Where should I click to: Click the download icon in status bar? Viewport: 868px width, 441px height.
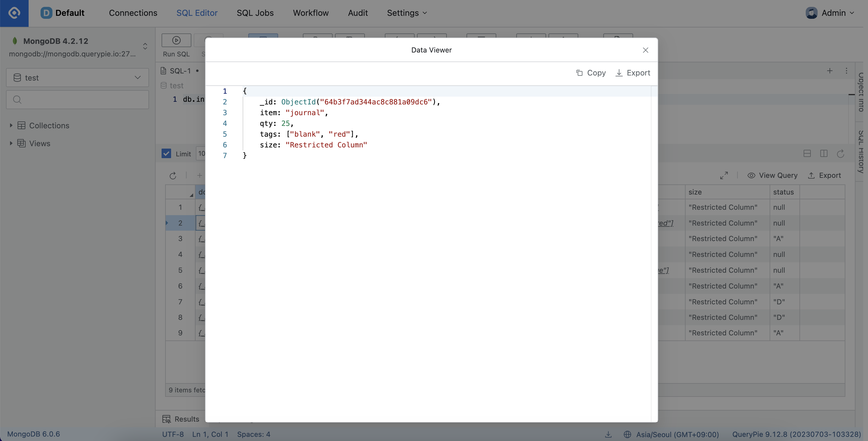[x=608, y=434]
